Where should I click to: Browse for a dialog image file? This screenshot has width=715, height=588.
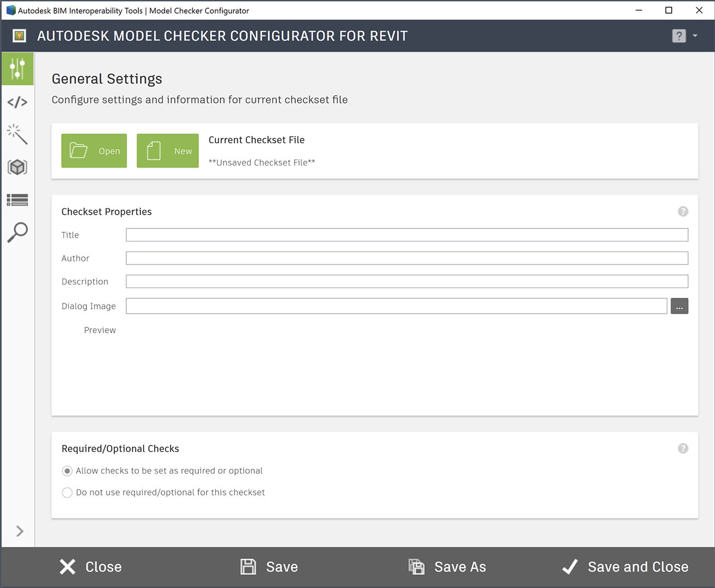679,306
